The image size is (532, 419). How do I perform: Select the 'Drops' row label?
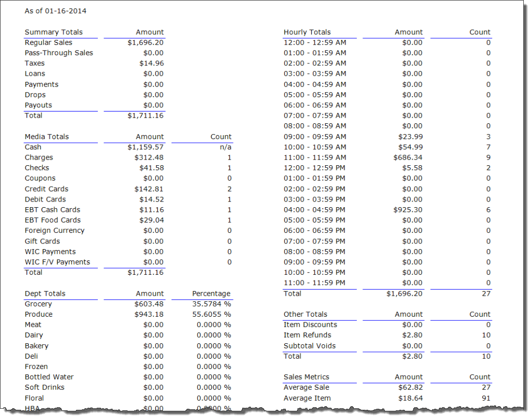pos(35,95)
